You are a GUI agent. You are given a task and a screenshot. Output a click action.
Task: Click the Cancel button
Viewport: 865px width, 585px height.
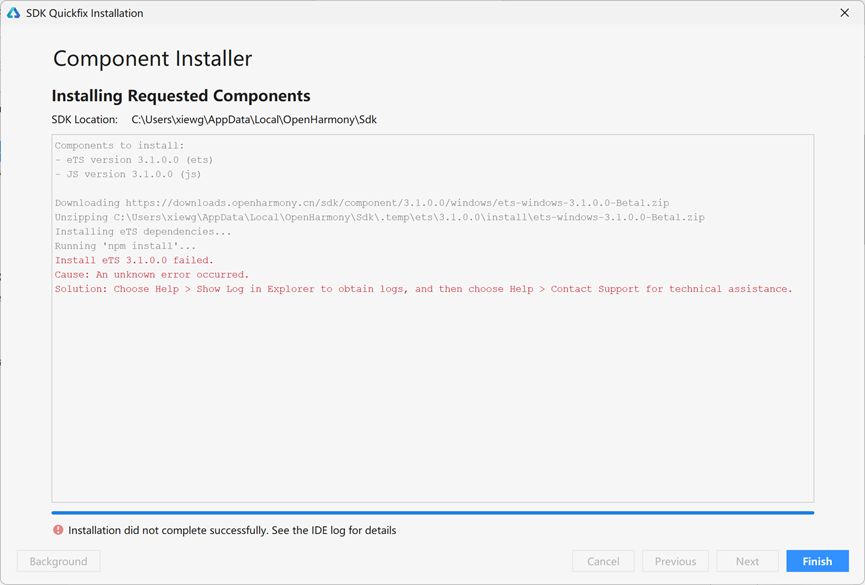click(603, 561)
